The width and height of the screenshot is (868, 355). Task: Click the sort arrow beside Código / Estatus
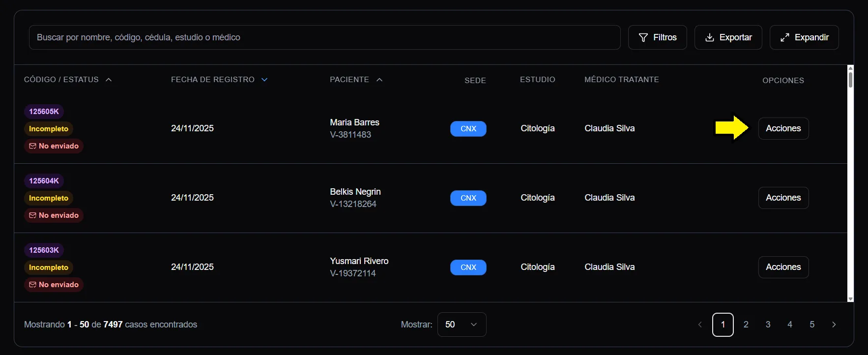(109, 80)
